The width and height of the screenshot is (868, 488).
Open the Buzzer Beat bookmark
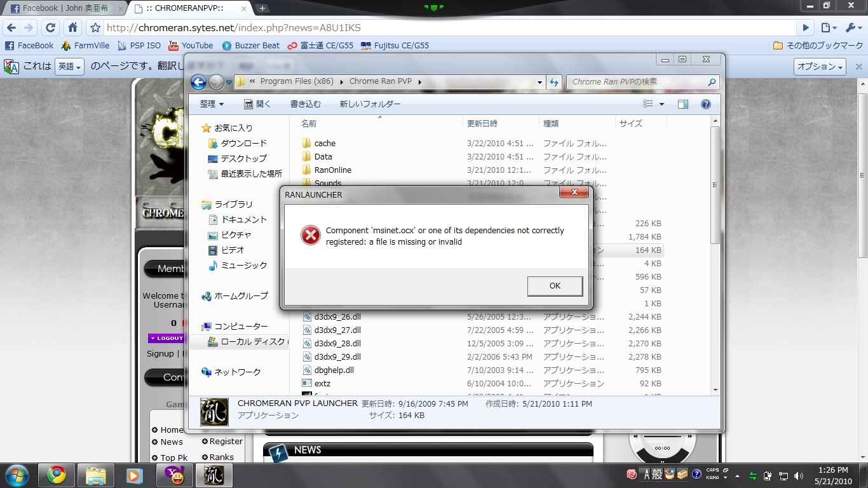(x=251, y=46)
